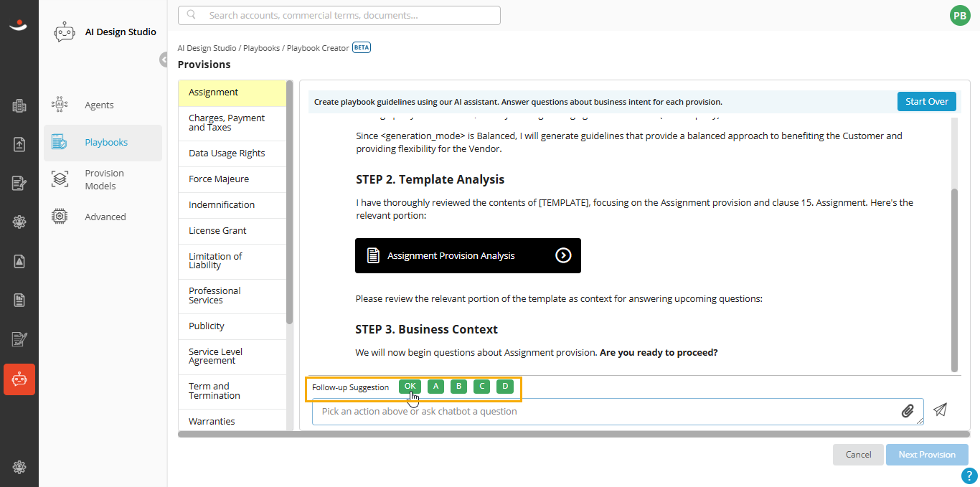Click the Playbooks breadcrumb link

pyautogui.click(x=262, y=48)
